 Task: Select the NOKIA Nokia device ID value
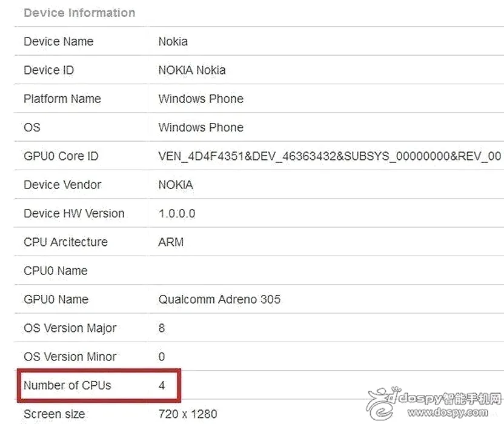(192, 70)
